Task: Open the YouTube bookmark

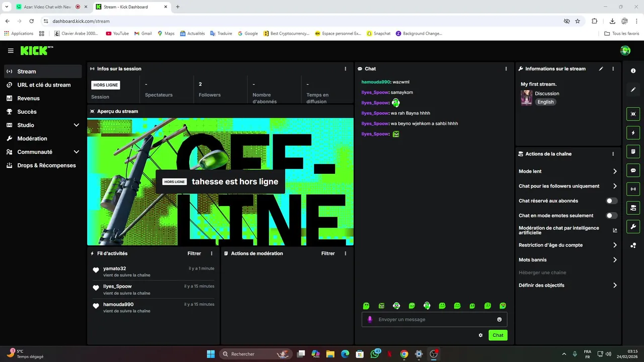Action: point(117,34)
